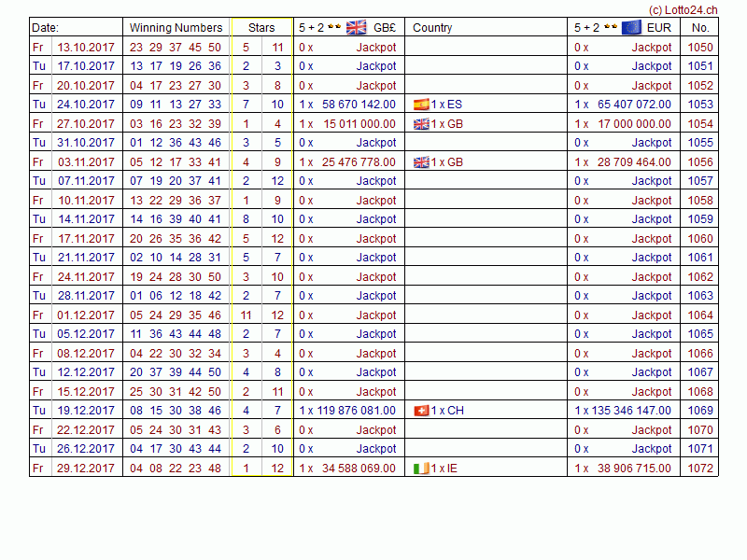
Task: Click the stars icon in the EUR header
Action: point(609,27)
